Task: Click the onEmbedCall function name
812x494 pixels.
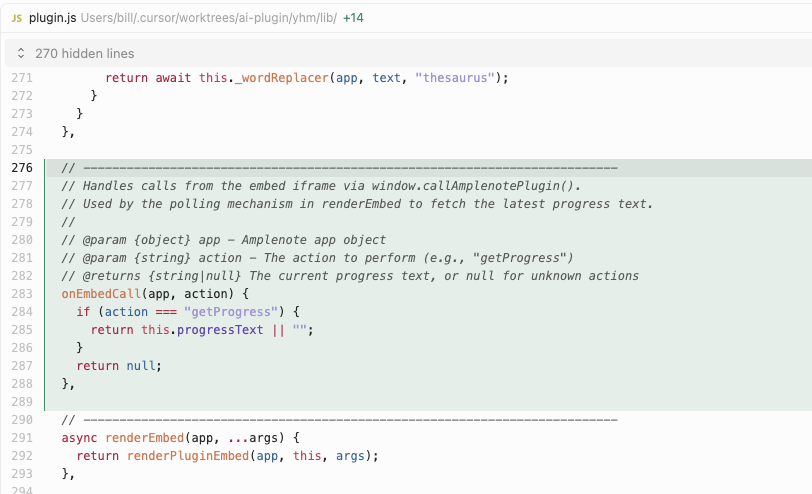Action: coord(101,293)
